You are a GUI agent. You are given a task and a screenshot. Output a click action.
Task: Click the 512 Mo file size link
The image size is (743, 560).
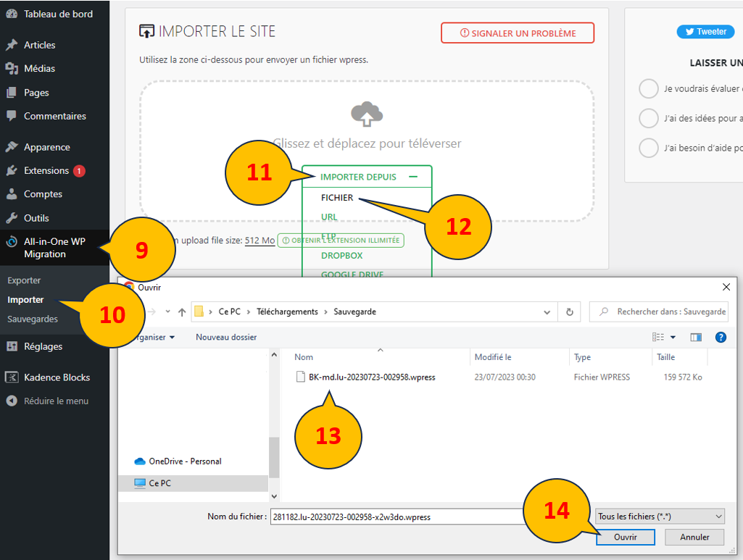tap(260, 241)
